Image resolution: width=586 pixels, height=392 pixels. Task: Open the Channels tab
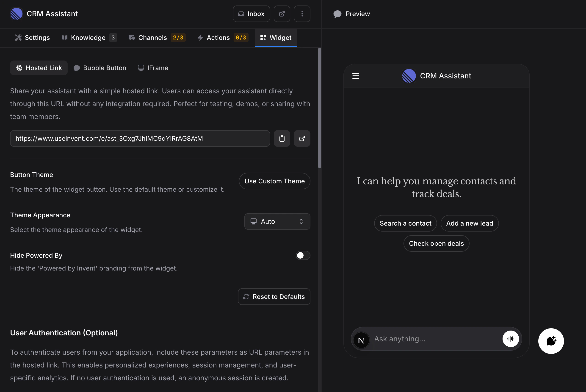pos(153,38)
